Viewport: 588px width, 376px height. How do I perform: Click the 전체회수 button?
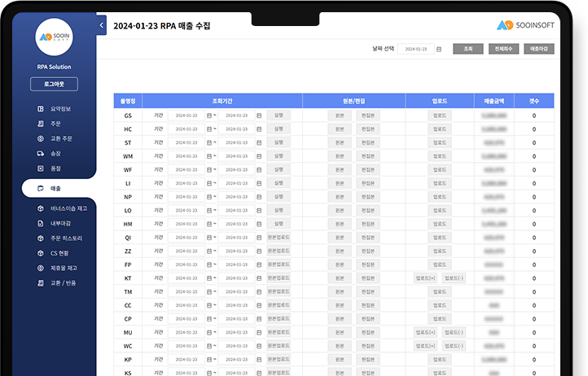503,49
